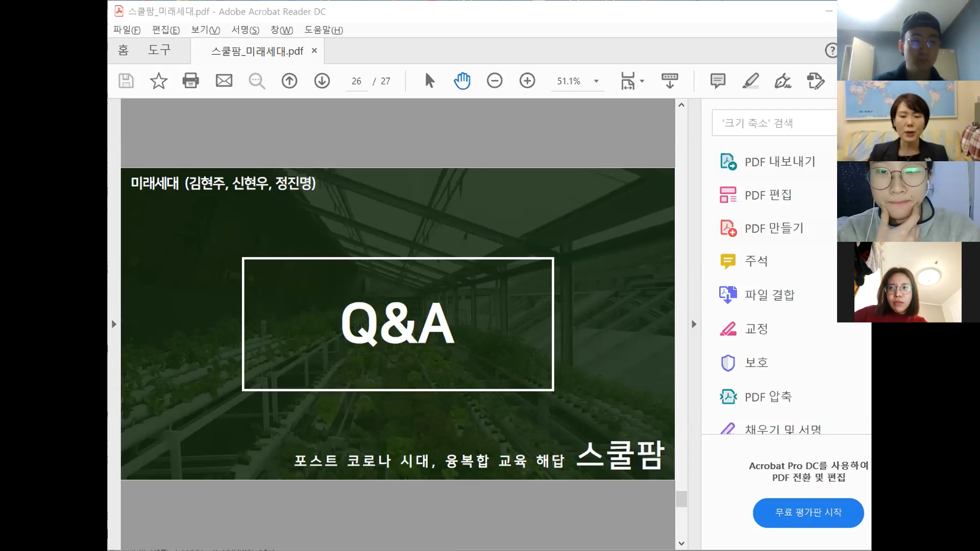Activate the Hand pan tool
980x551 pixels.
[x=462, y=81]
